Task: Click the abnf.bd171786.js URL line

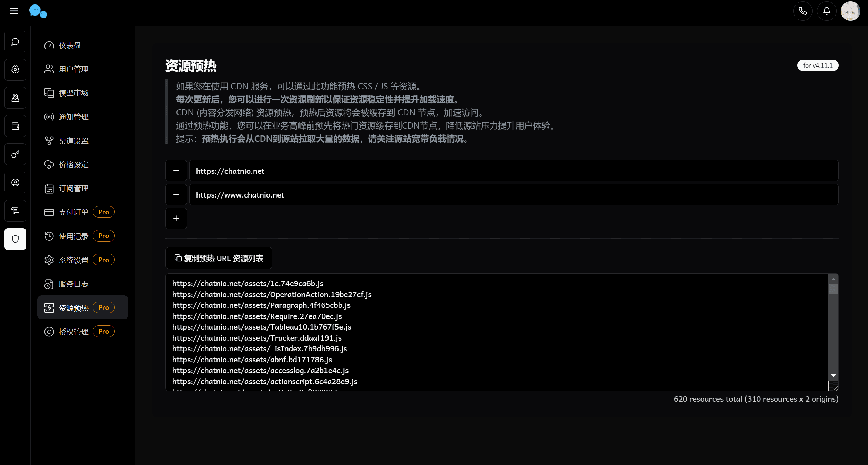Action: tap(252, 360)
